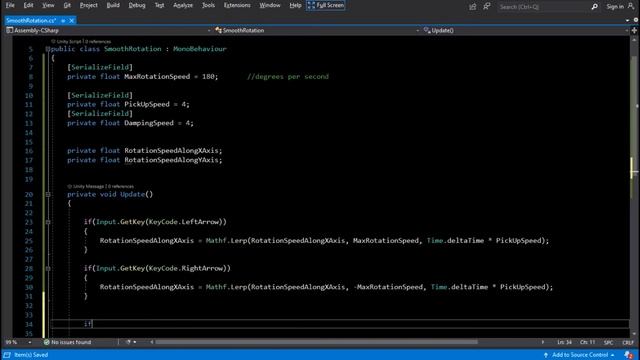Click the vertical scrollbar up arrow
The height and width of the screenshot is (360, 640).
click(634, 40)
